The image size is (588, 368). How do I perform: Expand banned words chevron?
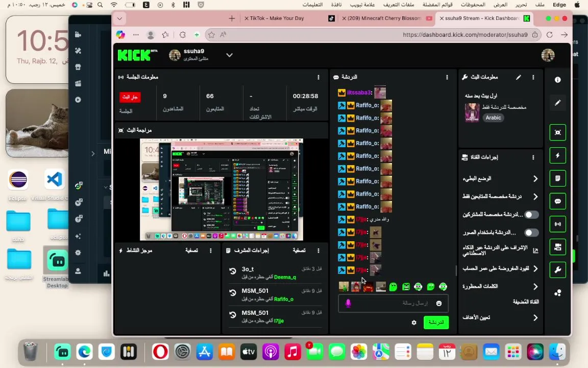(535, 287)
